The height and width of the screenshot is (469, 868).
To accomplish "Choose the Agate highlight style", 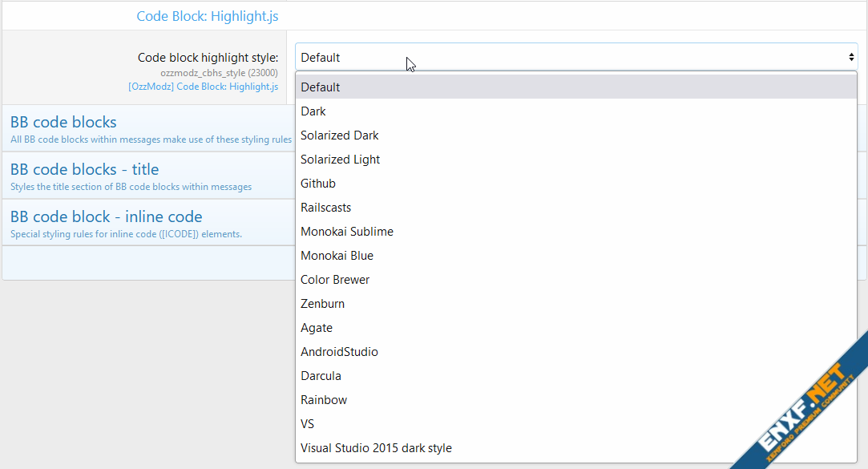I will click(x=317, y=328).
